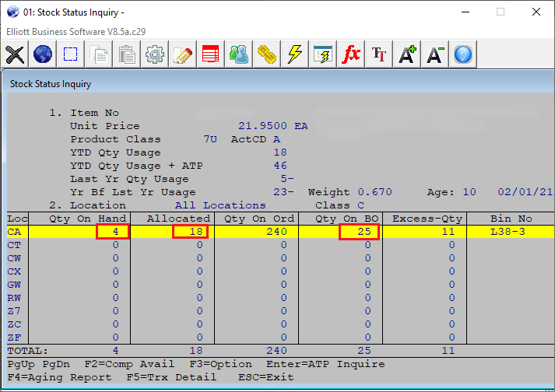Select the CX location row
This screenshot has height=392, width=555.
280,271
